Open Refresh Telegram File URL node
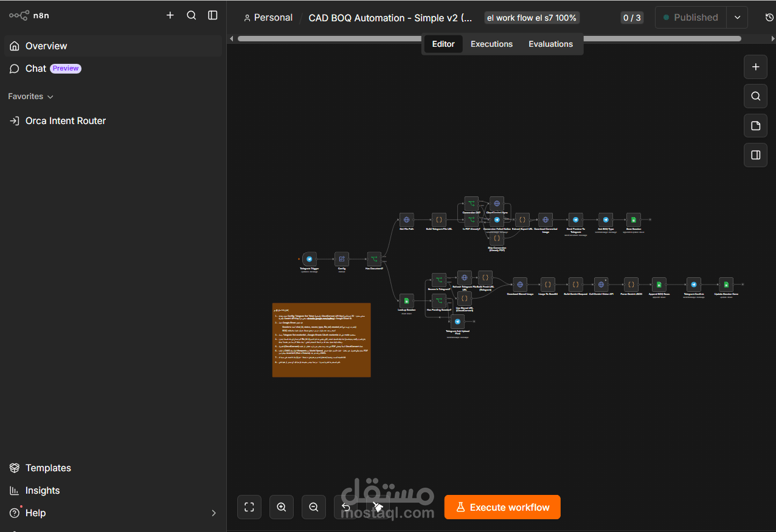The width and height of the screenshot is (776, 532). point(464,278)
